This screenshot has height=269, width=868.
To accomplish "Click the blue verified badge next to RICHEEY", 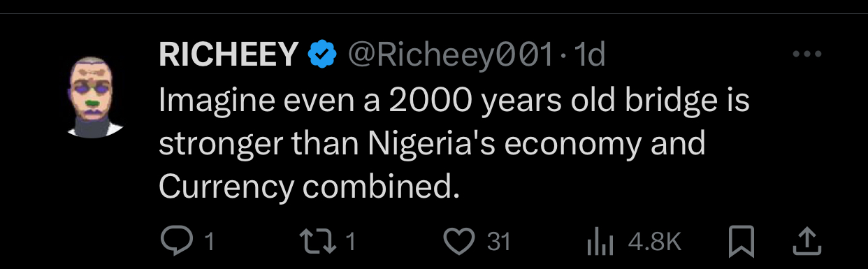I will click(322, 54).
